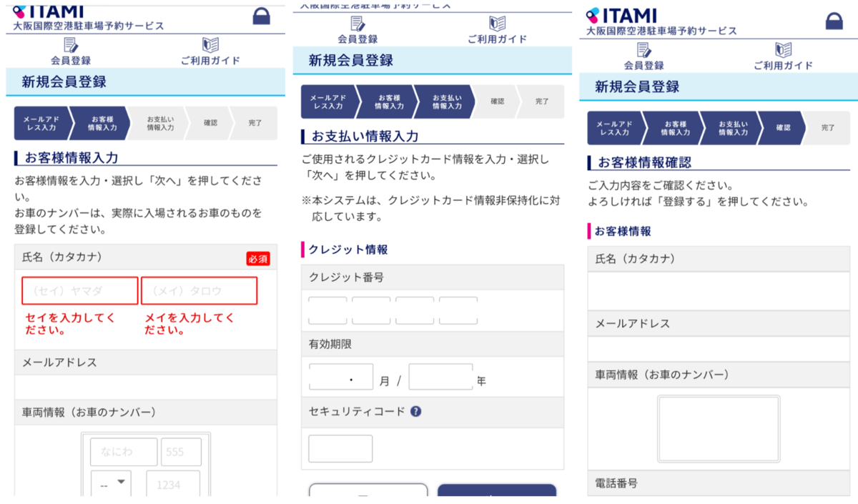Click the security code entry field
This screenshot has height=504, width=858.
tap(340, 448)
